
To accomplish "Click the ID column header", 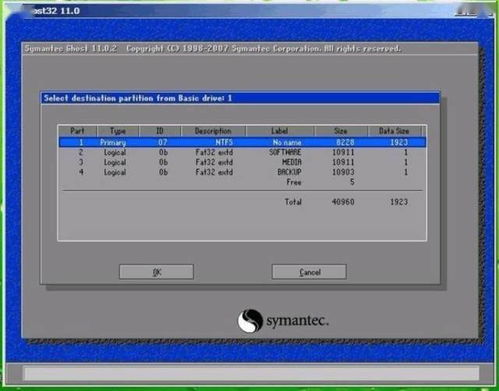I will click(x=160, y=131).
